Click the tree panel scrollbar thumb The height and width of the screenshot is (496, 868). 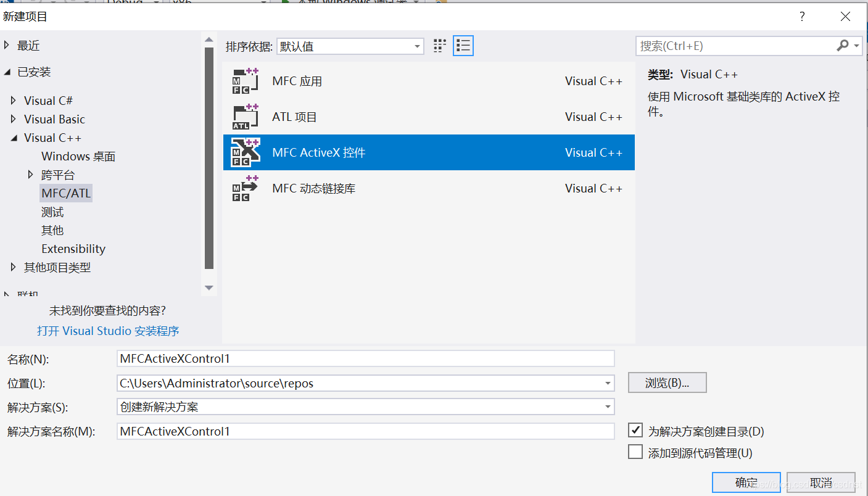coord(209,159)
